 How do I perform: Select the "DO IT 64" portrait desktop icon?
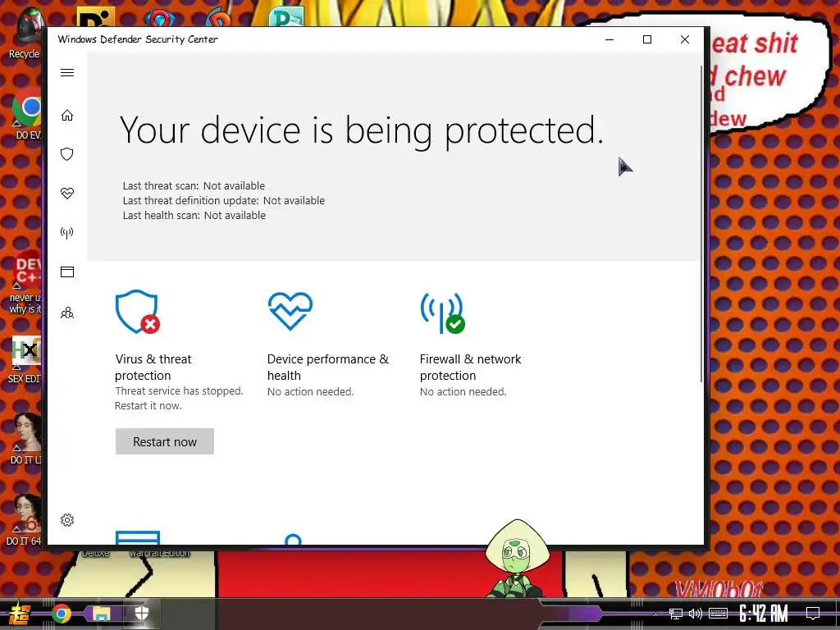click(x=25, y=519)
